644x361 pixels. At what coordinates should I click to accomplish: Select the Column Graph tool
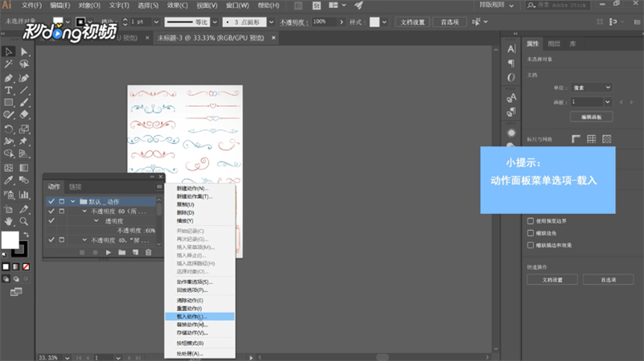[x=24, y=195]
